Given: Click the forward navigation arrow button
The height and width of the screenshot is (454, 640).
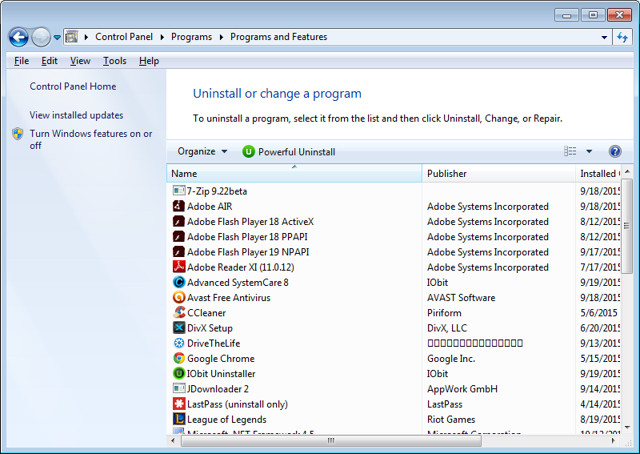Looking at the screenshot, I should 41,38.
